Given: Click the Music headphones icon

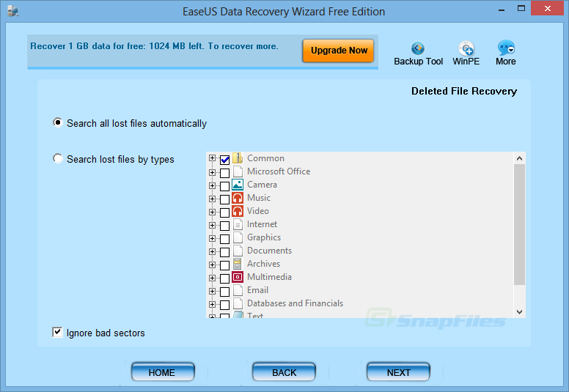Looking at the screenshot, I should 238,198.
